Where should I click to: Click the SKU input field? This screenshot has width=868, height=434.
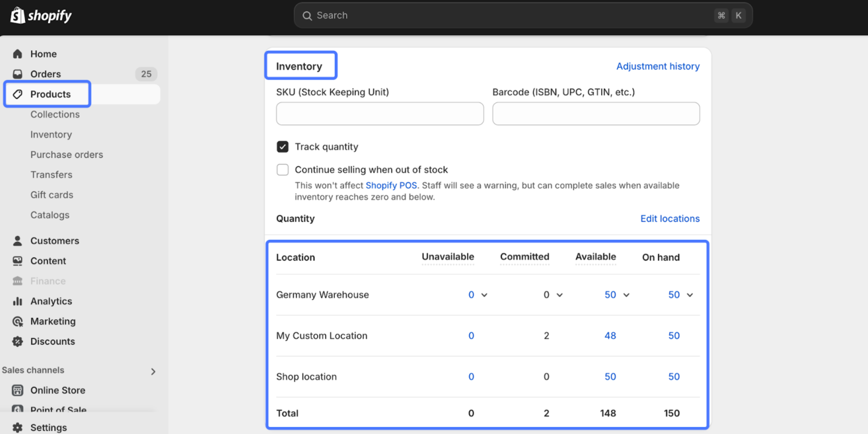[380, 114]
